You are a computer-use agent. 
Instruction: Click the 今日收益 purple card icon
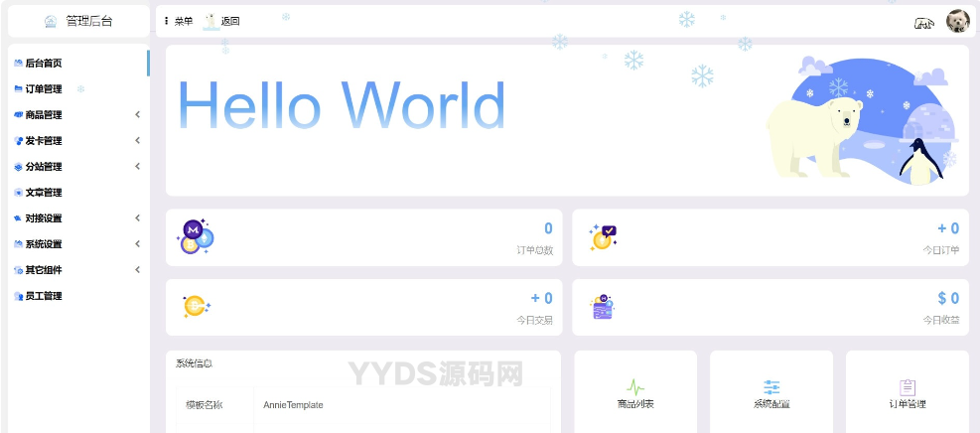tap(603, 307)
